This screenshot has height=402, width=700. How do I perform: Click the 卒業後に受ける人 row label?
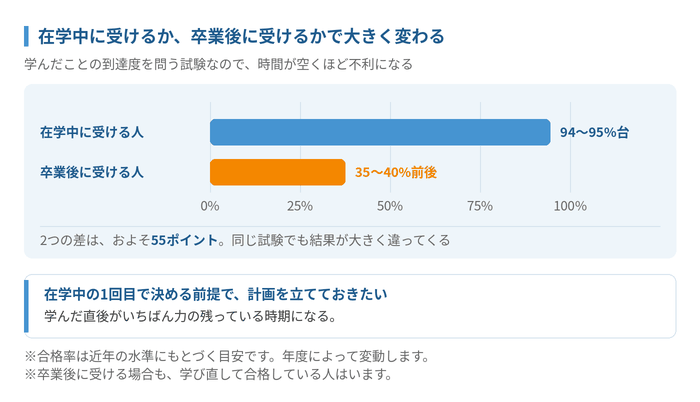click(x=92, y=172)
